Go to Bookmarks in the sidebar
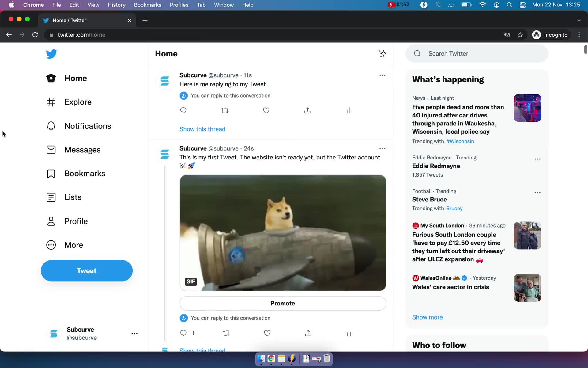Viewport: 588px width, 368px height. click(75, 174)
